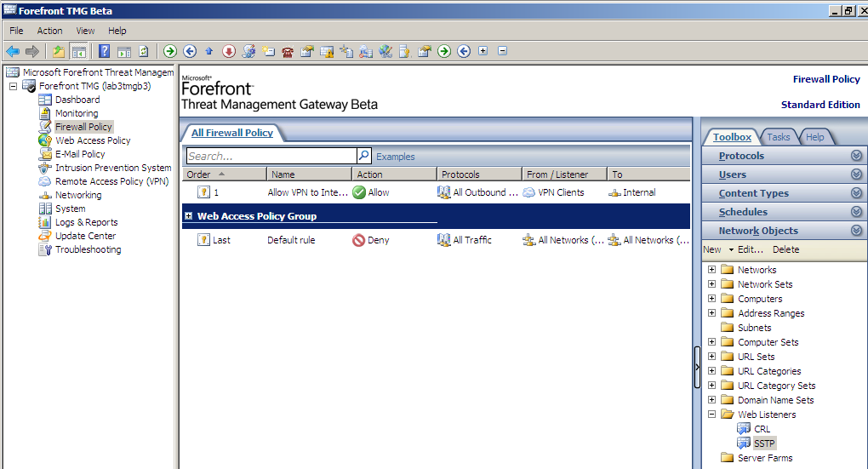Click the Up One Level folder icon
The image size is (868, 469).
pos(58,51)
